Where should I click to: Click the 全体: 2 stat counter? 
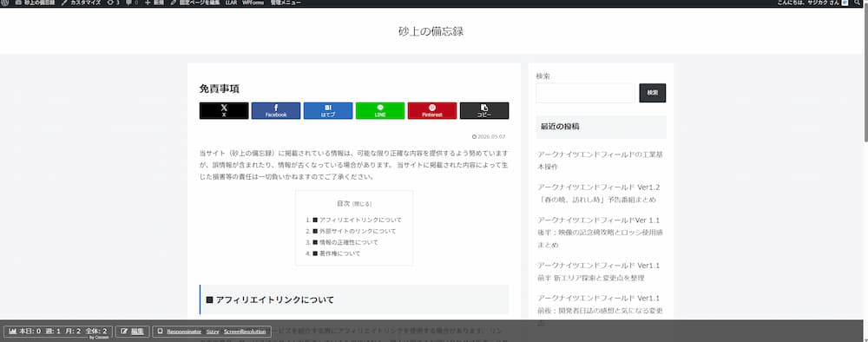click(x=95, y=331)
